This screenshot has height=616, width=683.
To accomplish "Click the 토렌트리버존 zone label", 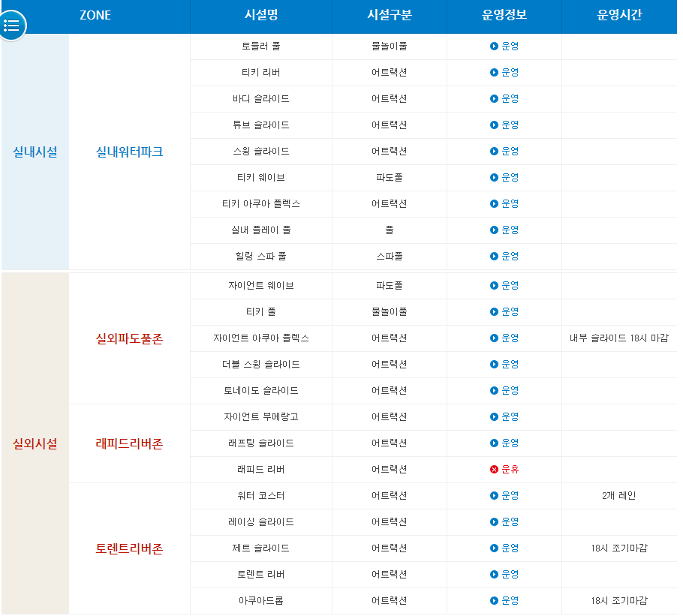I will (x=129, y=548).
